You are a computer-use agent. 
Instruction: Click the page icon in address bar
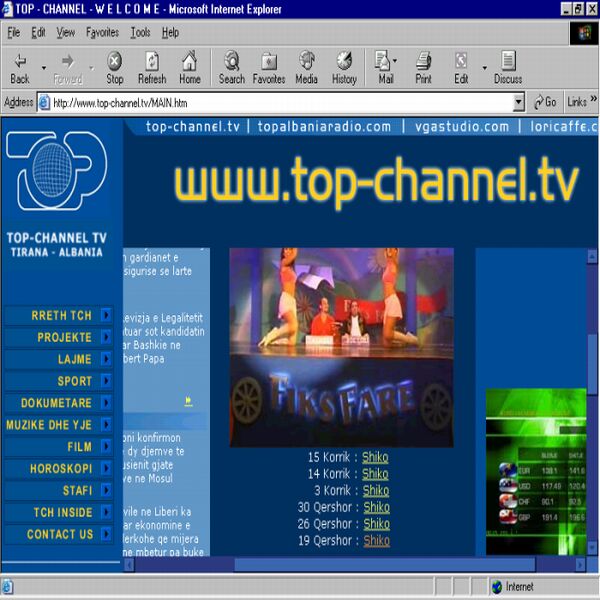click(x=44, y=103)
